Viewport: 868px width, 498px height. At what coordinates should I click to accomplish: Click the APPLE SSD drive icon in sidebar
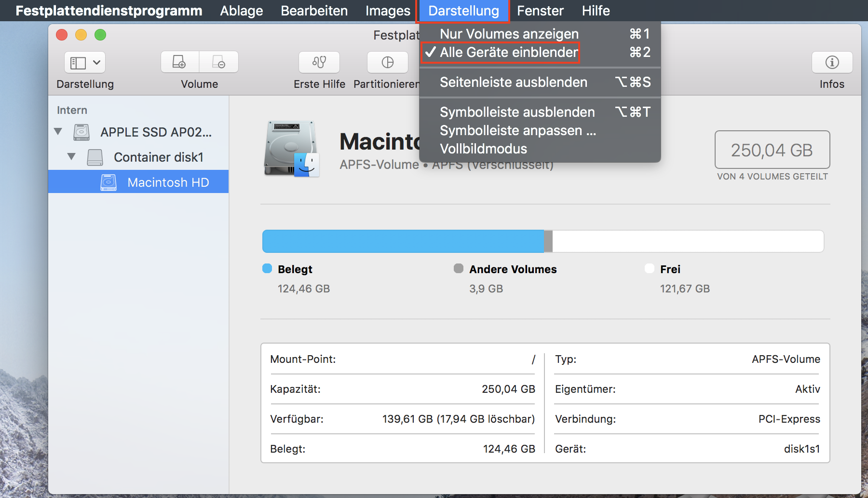click(x=81, y=132)
